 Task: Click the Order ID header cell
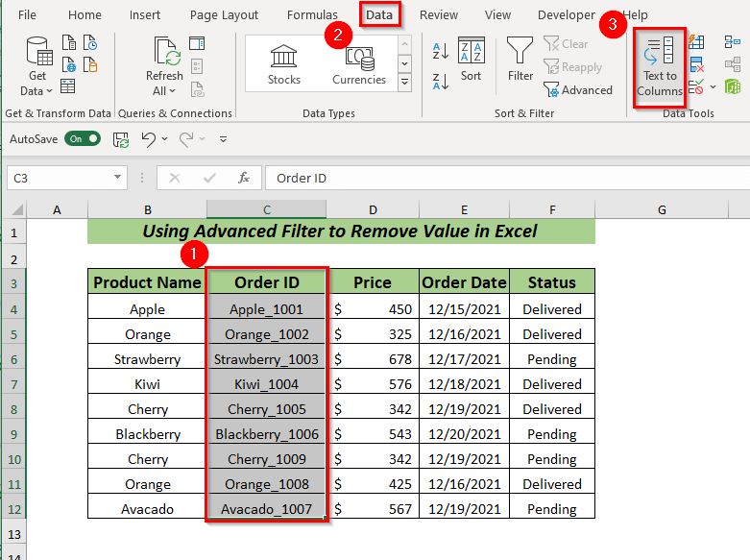click(266, 281)
